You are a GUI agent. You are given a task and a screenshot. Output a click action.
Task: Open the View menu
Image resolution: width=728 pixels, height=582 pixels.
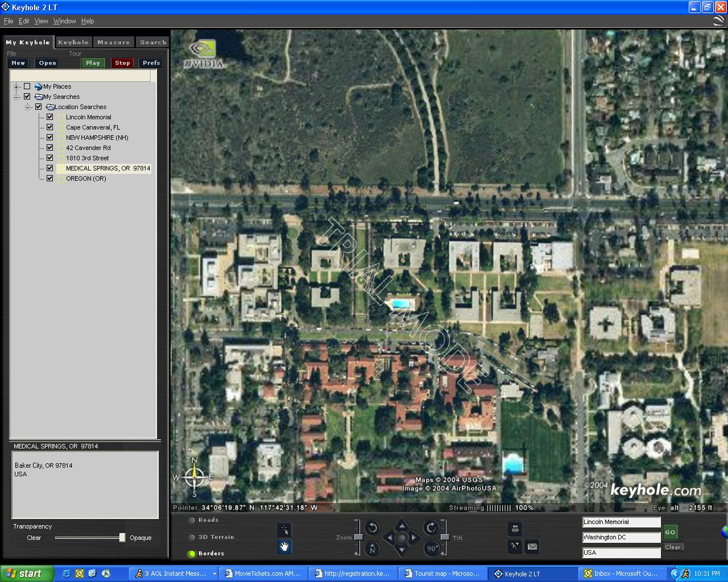tap(41, 21)
